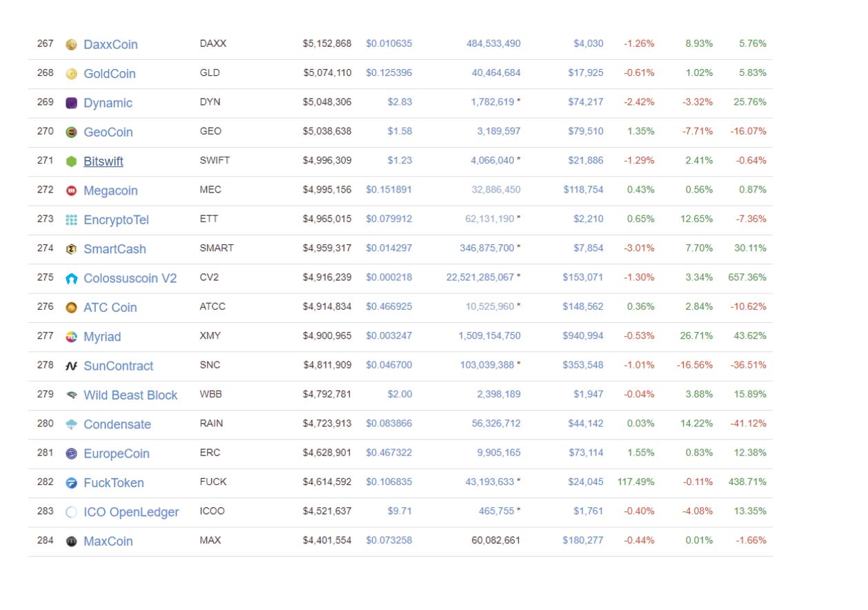Click DaxxCoin price $0.010635
This screenshot has height=610, width=868.
click(389, 43)
